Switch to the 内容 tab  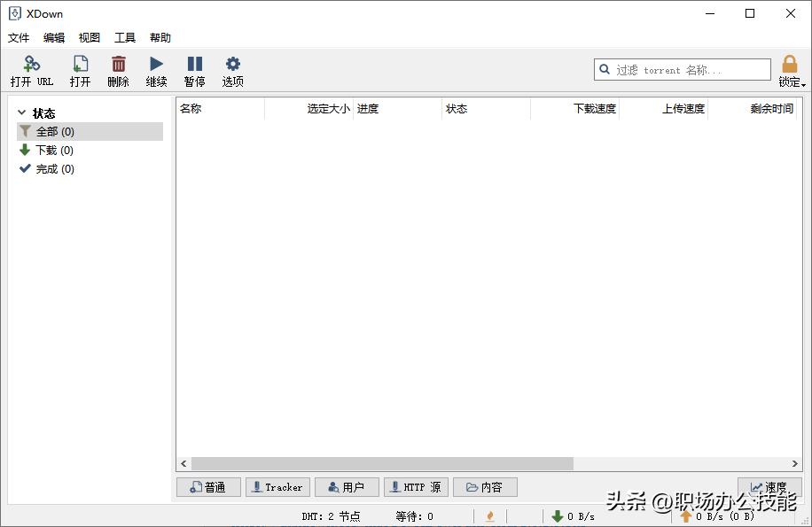point(485,487)
